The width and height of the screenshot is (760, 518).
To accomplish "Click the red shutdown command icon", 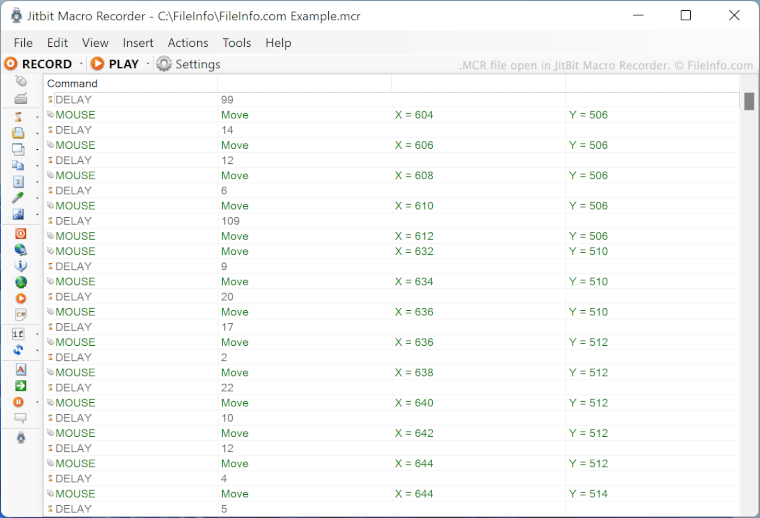I will pos(20,233).
